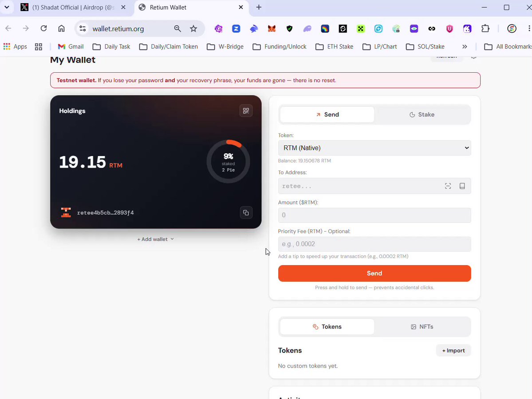Switch to the Stake tab
Viewport: 532px width, 399px height.
click(422, 114)
